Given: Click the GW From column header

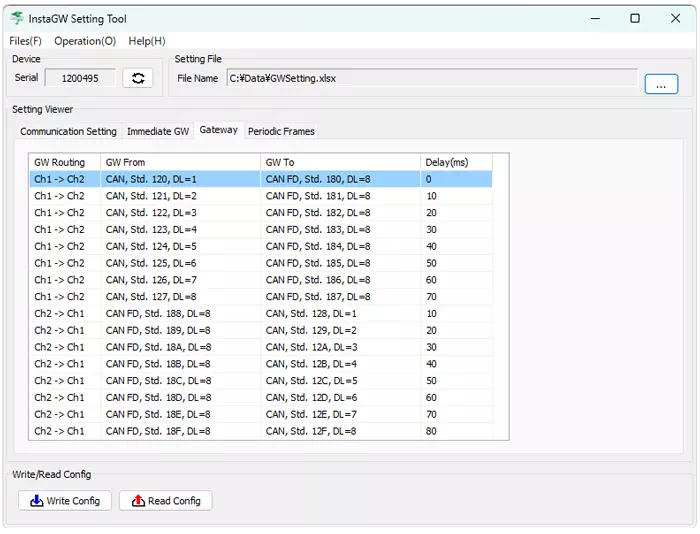Looking at the screenshot, I should coord(180,162).
